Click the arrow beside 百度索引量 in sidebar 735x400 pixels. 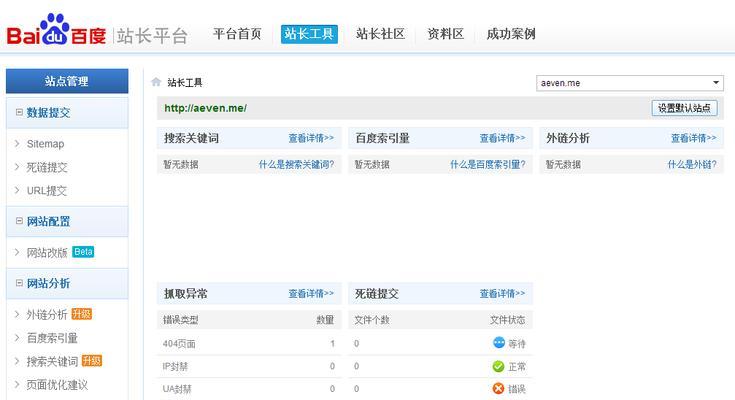click(x=17, y=338)
